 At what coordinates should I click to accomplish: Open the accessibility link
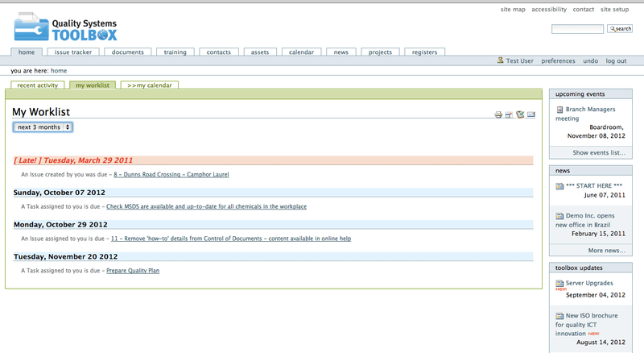tap(549, 9)
